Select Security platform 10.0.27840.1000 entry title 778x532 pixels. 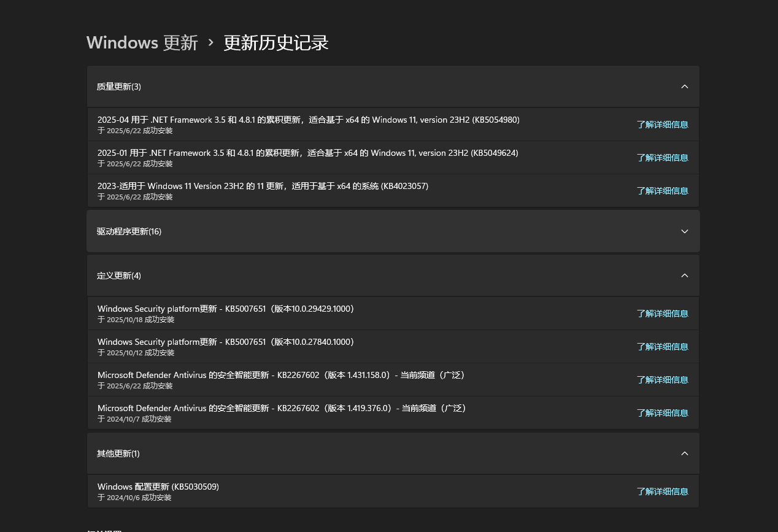tap(226, 342)
